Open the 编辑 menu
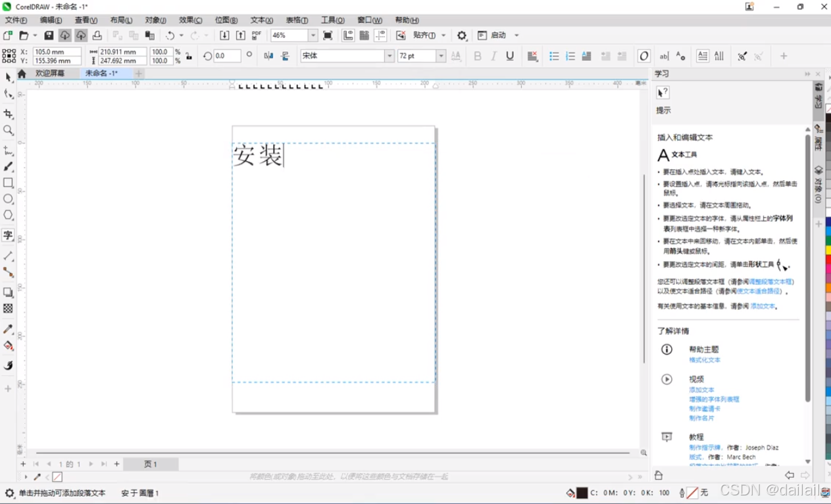 51,20
